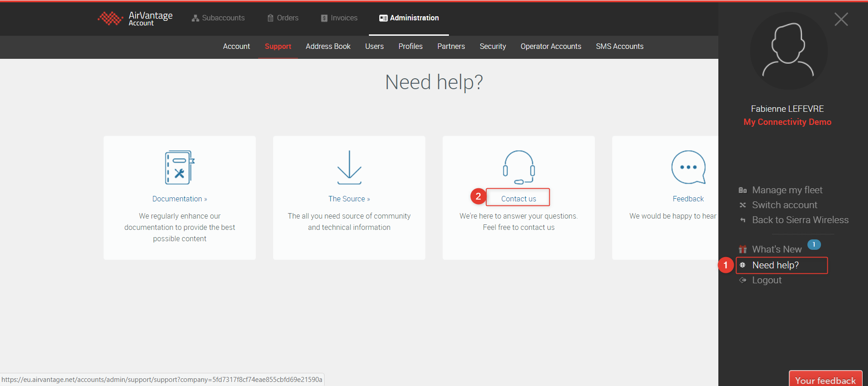Image resolution: width=868 pixels, height=386 pixels.
Task: Open the Subaccounts menu
Action: pos(218,18)
